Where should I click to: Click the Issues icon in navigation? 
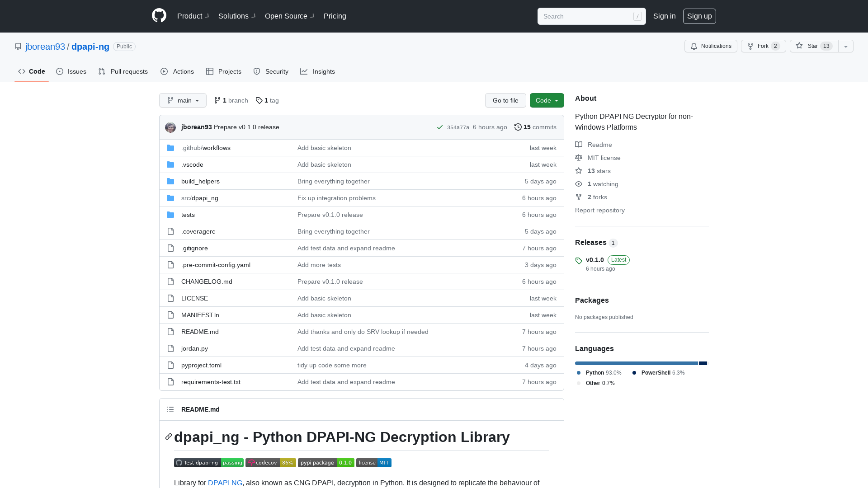[x=60, y=71]
